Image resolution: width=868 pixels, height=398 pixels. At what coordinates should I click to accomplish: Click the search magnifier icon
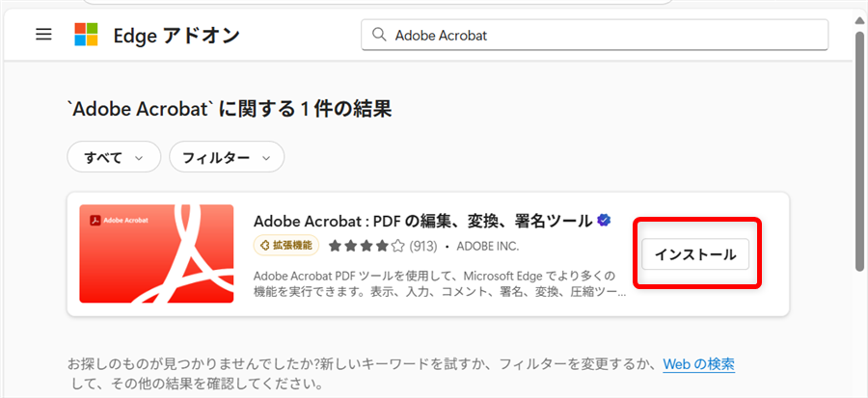(379, 35)
